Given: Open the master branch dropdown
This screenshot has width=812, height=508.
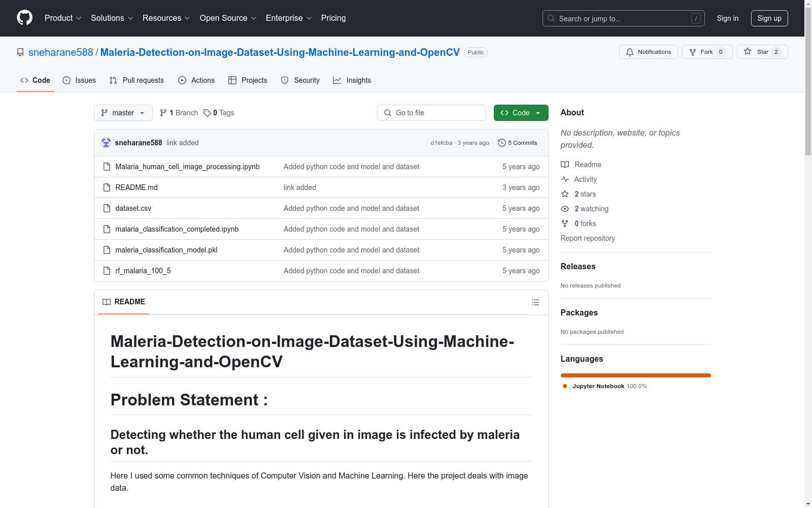Looking at the screenshot, I should [123, 113].
